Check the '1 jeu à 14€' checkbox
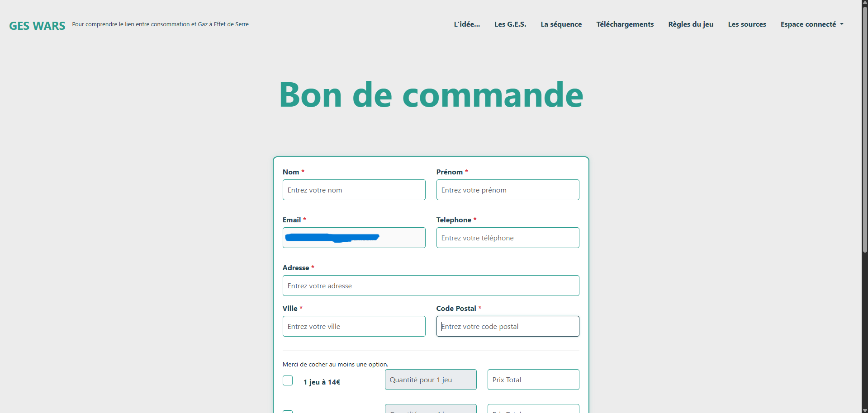 coord(288,380)
